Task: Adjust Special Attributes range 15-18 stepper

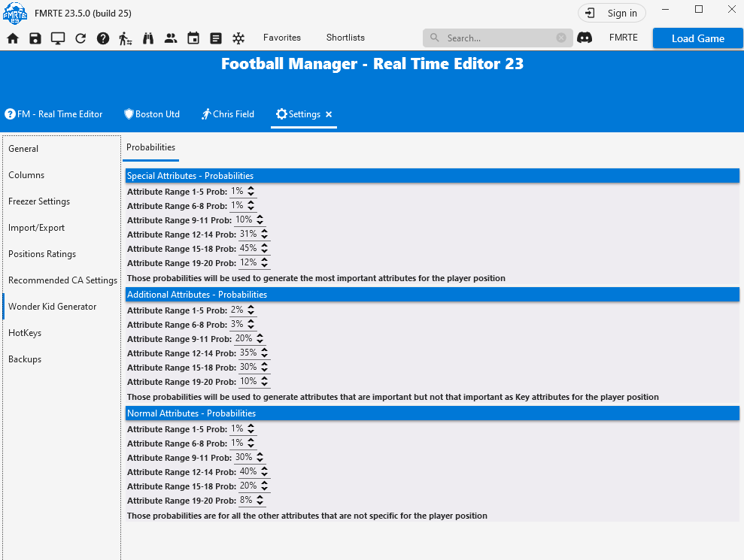Action: tap(264, 248)
